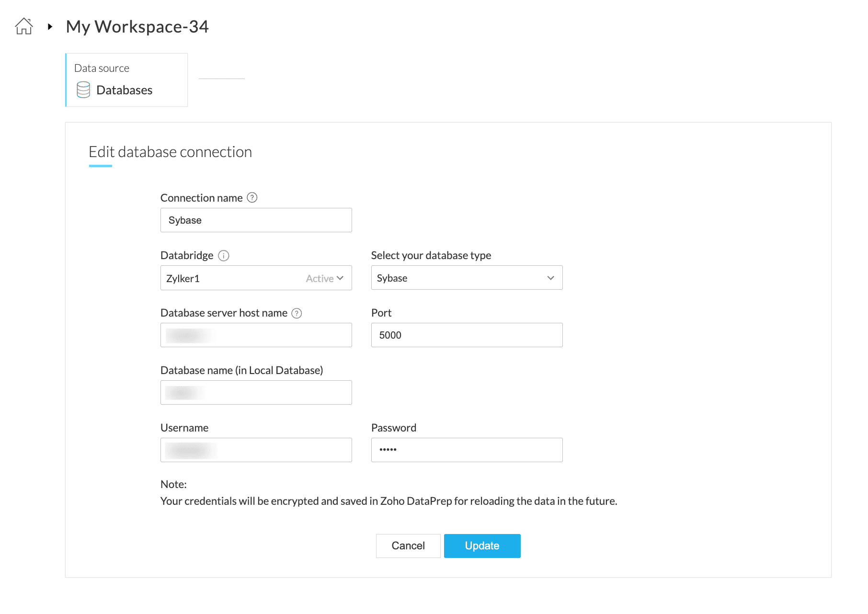The image size is (868, 614).
Task: Click the home icon in breadcrumb
Action: (24, 26)
